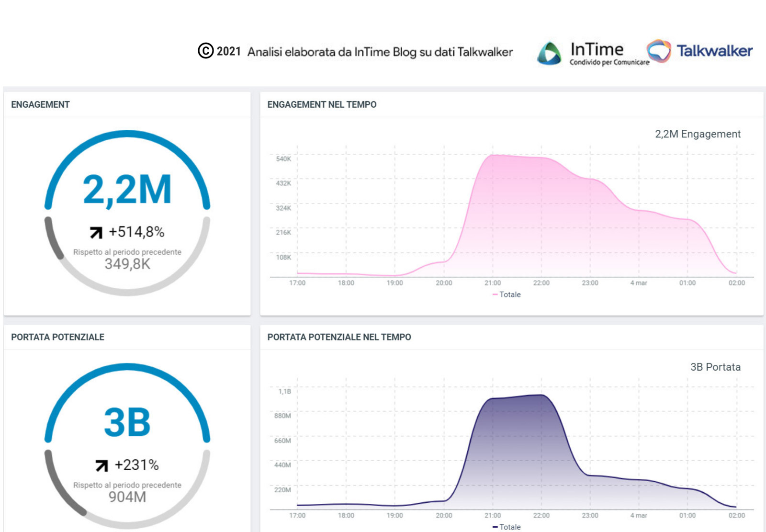Click 23:00 on the Portata chart axis
766x532 pixels.
coord(590,516)
